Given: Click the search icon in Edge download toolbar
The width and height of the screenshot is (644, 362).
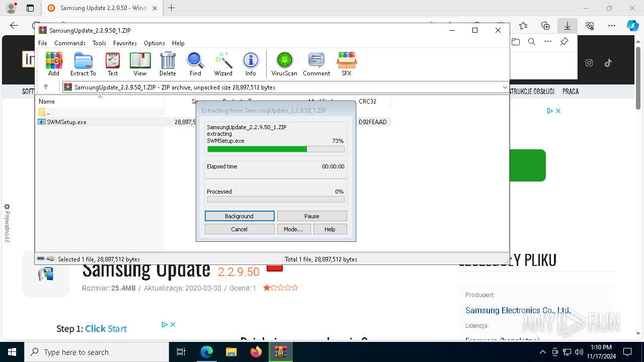Looking at the screenshot, I should tap(532, 42).
